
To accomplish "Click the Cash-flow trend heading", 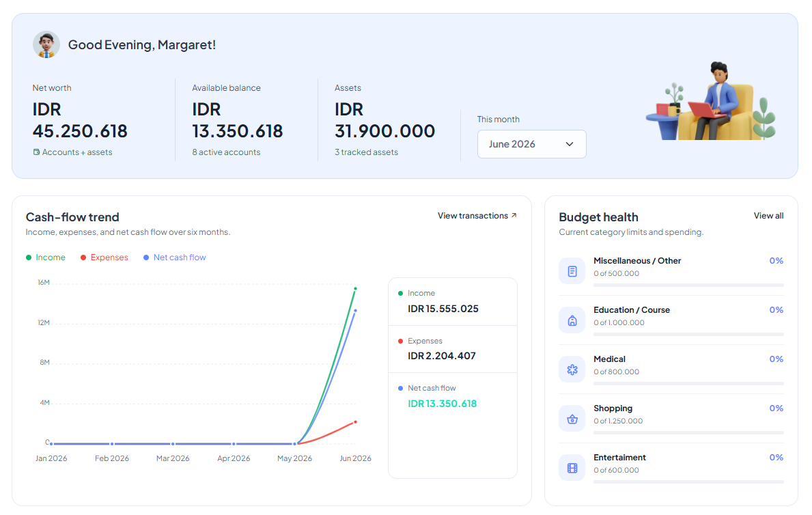I will (x=72, y=217).
